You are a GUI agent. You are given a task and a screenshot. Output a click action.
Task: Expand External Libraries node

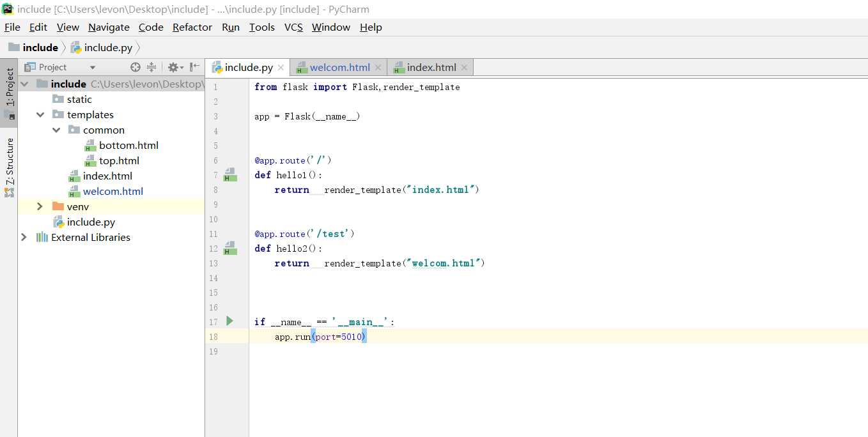point(24,237)
